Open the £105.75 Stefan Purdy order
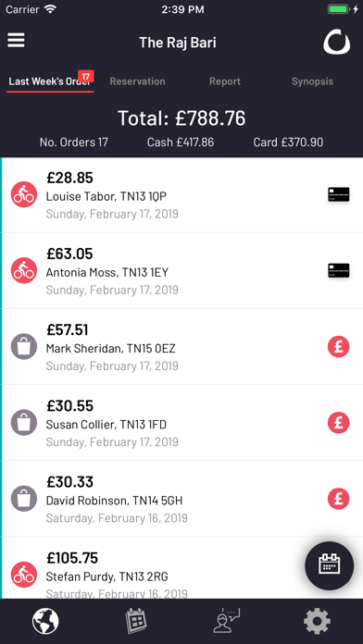 pyautogui.click(x=181, y=568)
